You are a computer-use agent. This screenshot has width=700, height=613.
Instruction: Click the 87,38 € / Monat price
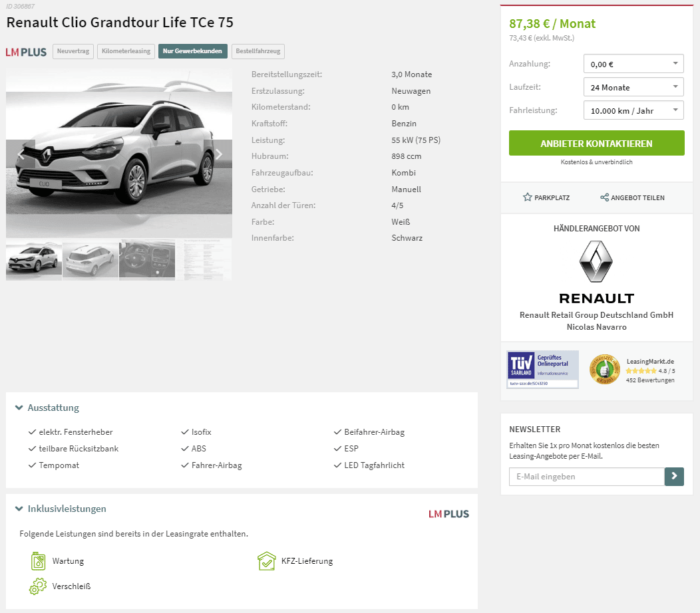552,24
